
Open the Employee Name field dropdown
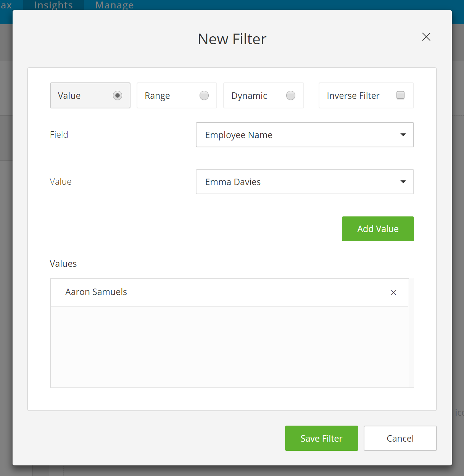click(305, 135)
